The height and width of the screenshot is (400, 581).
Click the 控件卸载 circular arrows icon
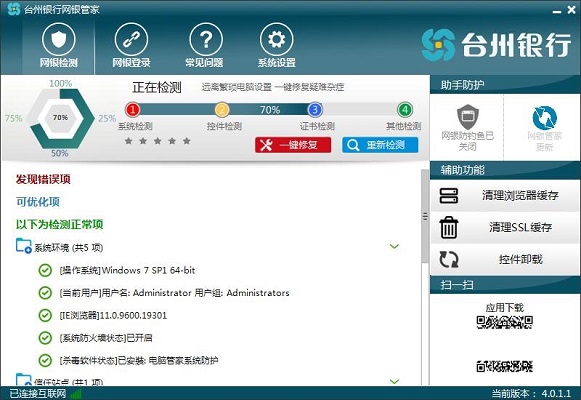point(449,259)
